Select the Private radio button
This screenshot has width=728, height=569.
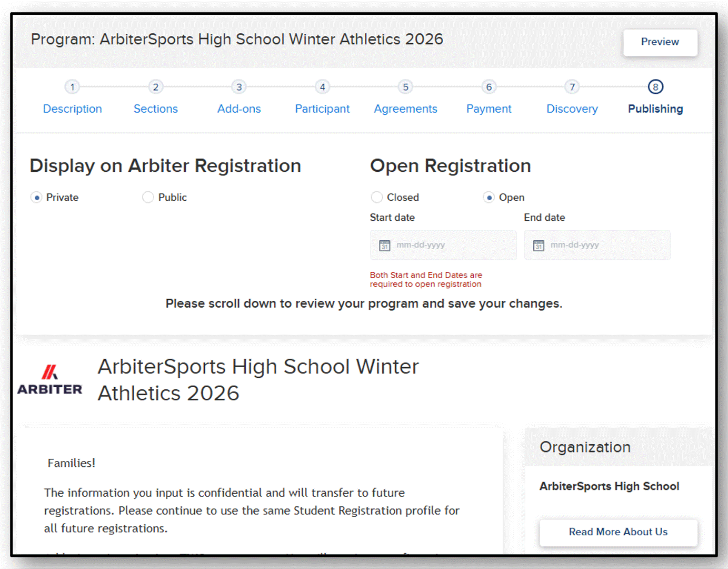click(x=36, y=198)
